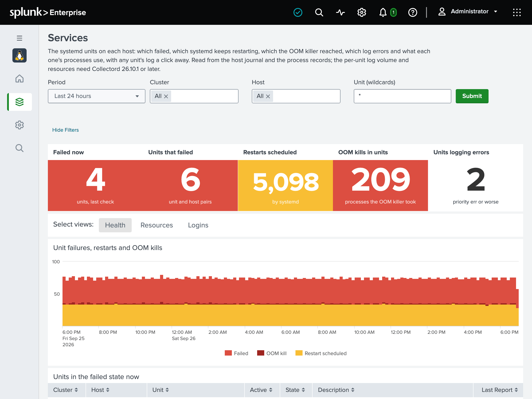Open the apps grid icon
This screenshot has width=532, height=399.
[517, 12]
